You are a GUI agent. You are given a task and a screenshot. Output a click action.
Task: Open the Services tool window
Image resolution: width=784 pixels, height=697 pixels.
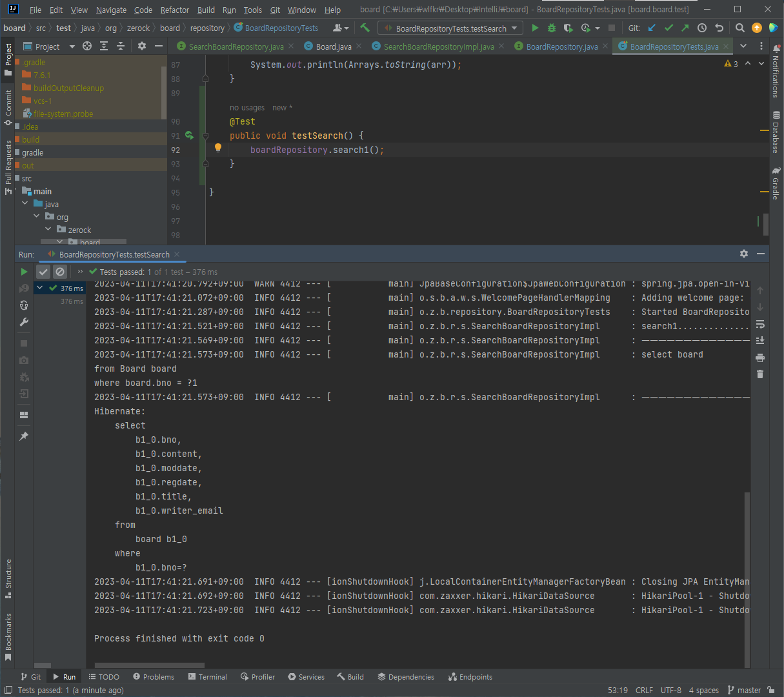click(307, 677)
